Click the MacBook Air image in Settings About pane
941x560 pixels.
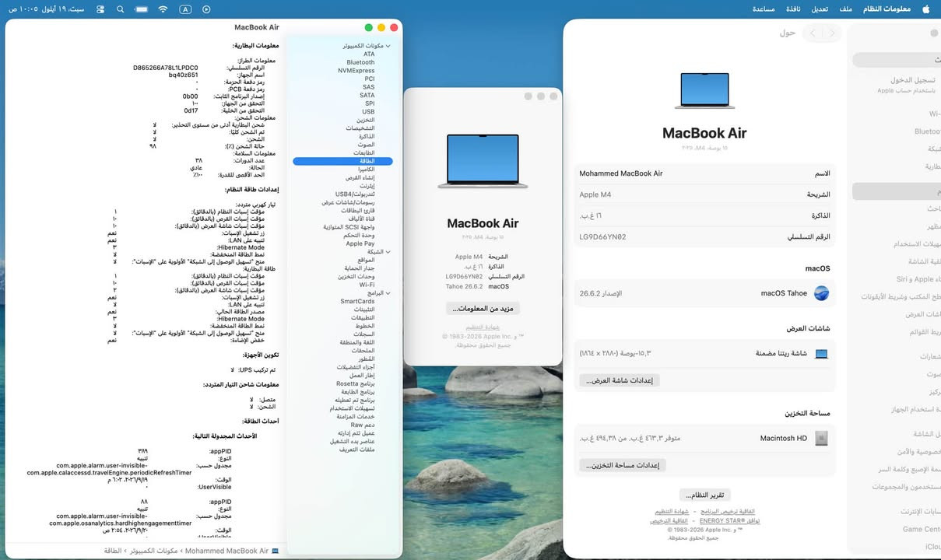point(704,91)
